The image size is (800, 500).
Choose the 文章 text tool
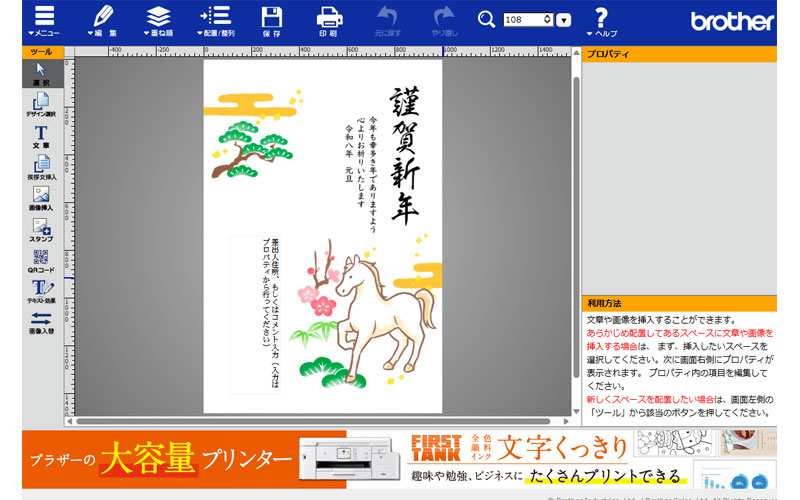[x=41, y=137]
